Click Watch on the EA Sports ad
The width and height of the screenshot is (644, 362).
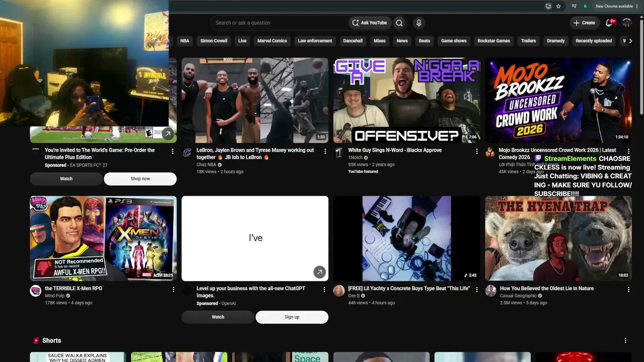66,178
